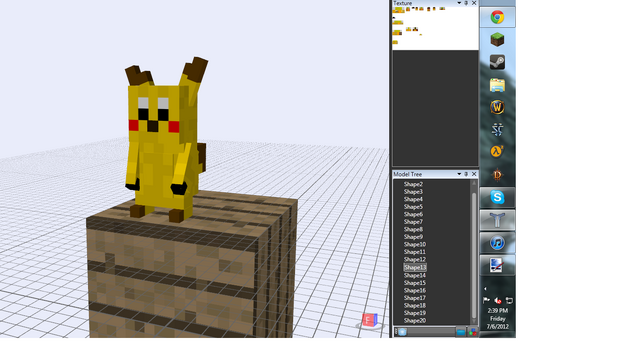
Task: Select Shape2 in Model Tree
Action: (x=413, y=184)
